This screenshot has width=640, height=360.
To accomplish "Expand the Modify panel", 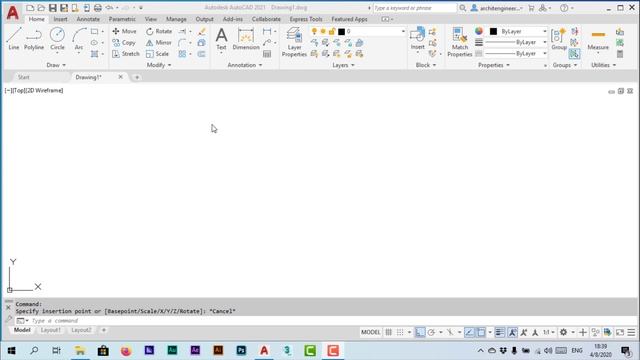I will click(159, 65).
